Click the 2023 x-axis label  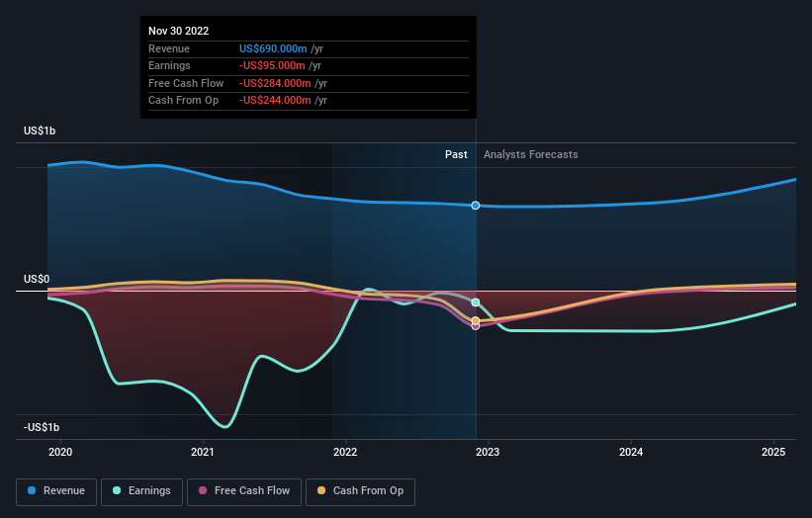pos(488,452)
